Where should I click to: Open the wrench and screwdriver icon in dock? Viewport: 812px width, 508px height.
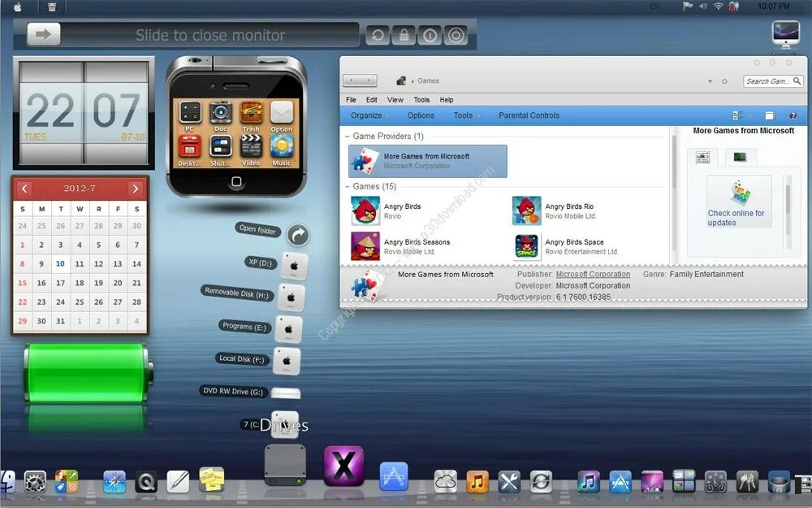point(509,482)
